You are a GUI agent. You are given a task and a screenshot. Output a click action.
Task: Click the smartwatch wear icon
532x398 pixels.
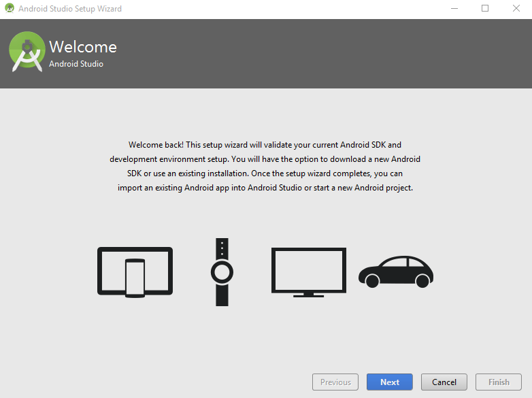tap(222, 272)
